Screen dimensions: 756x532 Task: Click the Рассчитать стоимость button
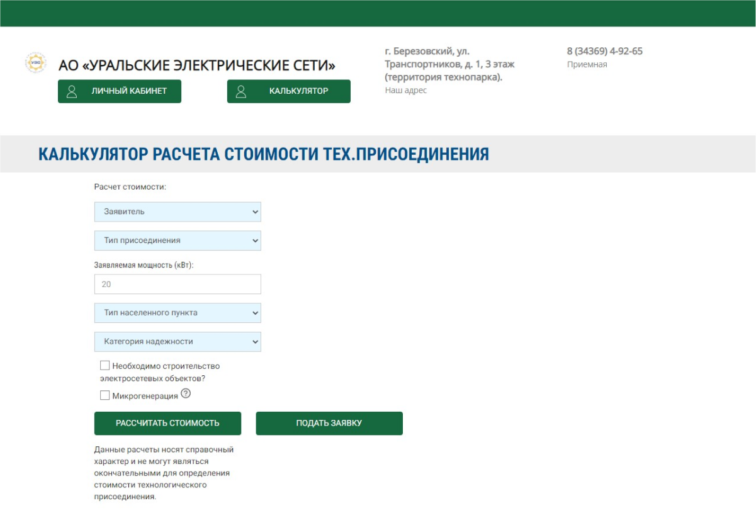point(167,423)
